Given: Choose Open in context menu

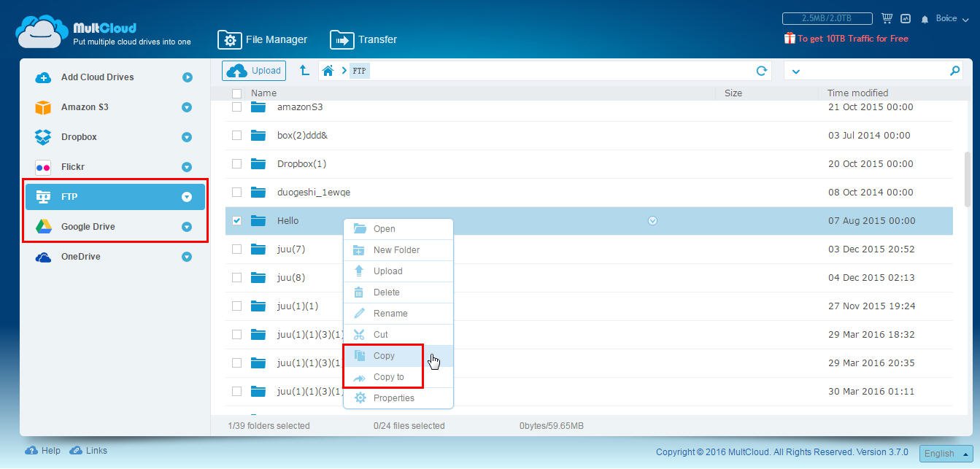Looking at the screenshot, I should [398, 229].
